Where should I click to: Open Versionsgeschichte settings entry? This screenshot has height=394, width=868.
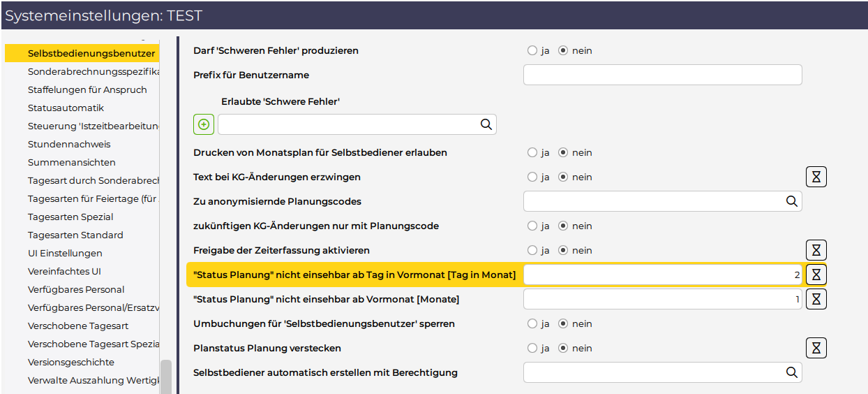pos(70,362)
